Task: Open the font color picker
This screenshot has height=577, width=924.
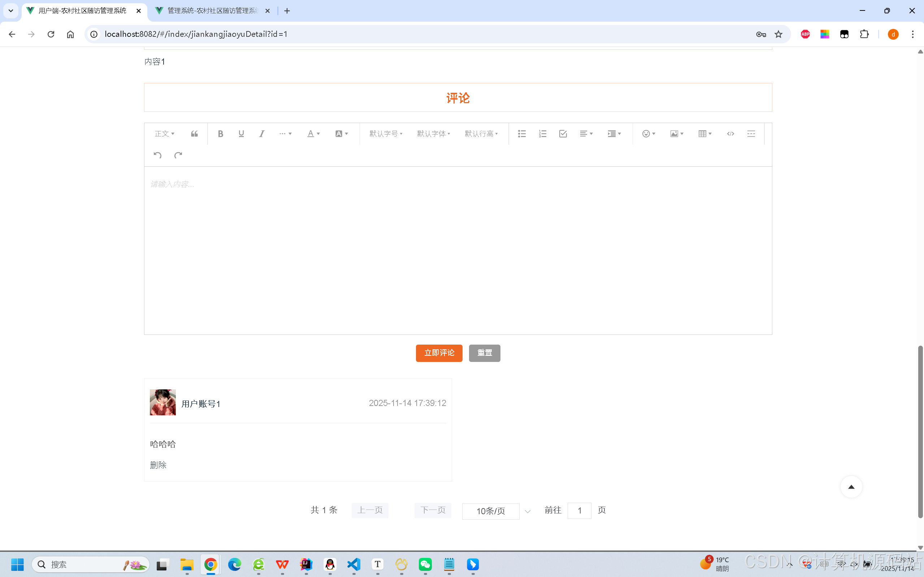Action: pos(313,134)
